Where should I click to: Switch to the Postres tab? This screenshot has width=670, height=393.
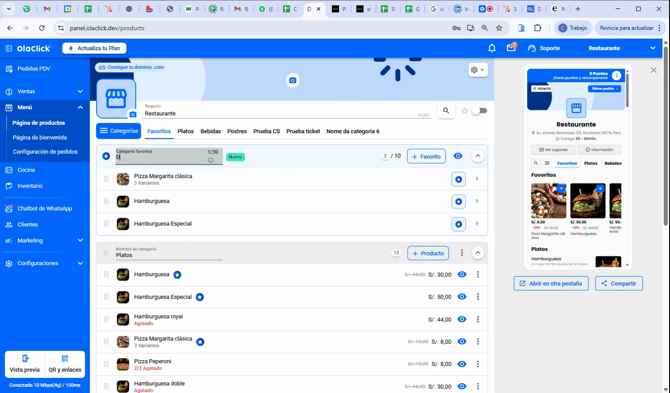pos(237,132)
